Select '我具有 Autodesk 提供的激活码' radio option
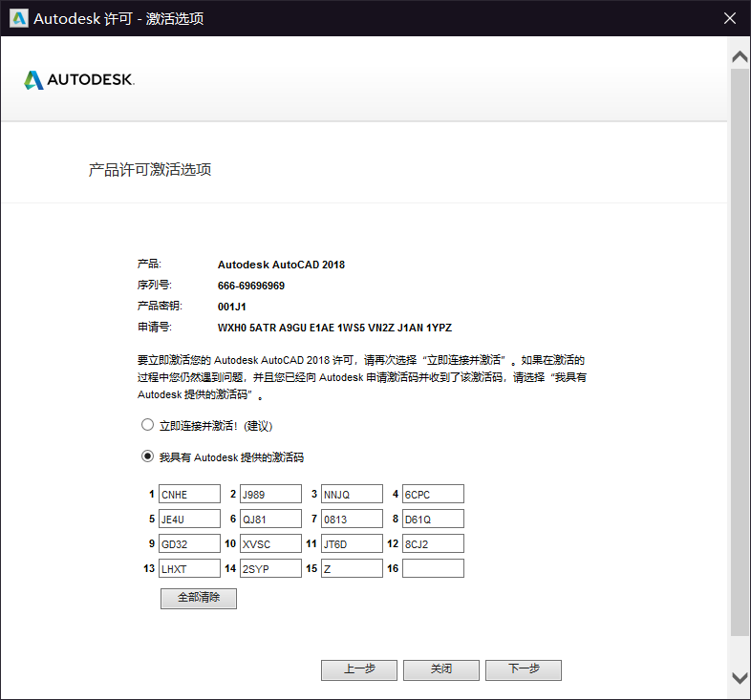This screenshot has width=751, height=700. pyautogui.click(x=147, y=456)
